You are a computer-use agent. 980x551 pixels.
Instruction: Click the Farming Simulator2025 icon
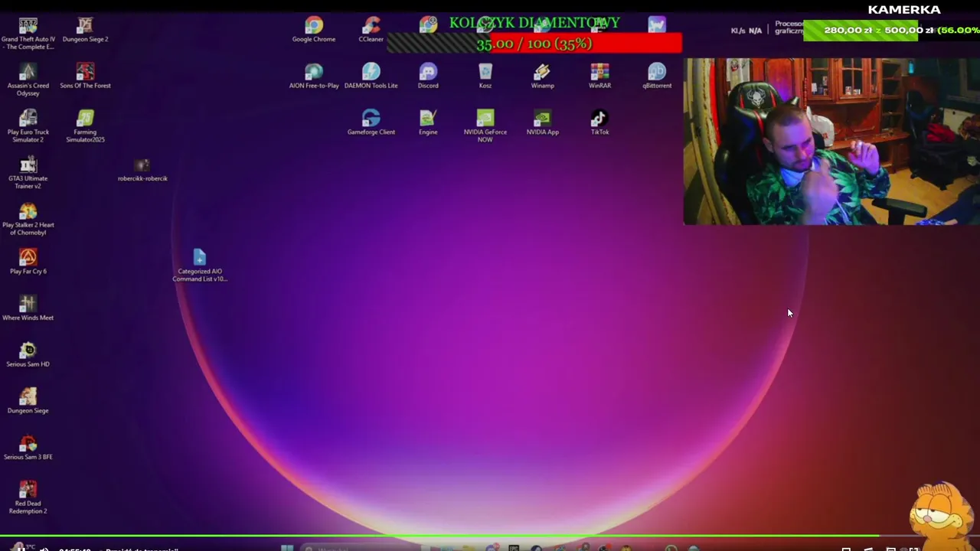tap(85, 127)
